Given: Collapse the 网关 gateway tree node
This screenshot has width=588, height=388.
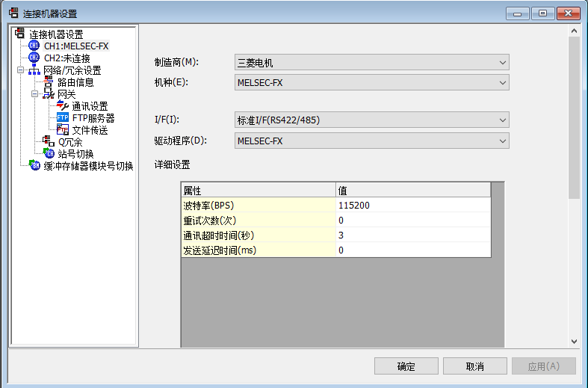Looking at the screenshot, I should coord(34,94).
